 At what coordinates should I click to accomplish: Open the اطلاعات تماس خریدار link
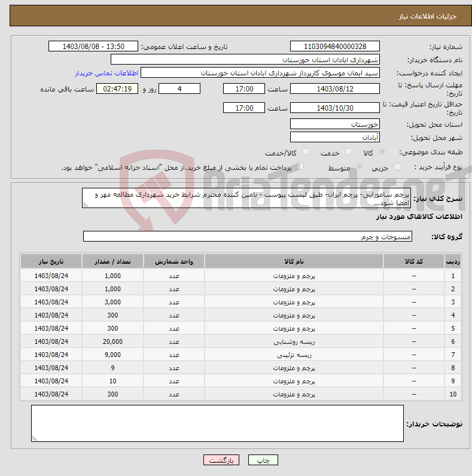(106, 73)
